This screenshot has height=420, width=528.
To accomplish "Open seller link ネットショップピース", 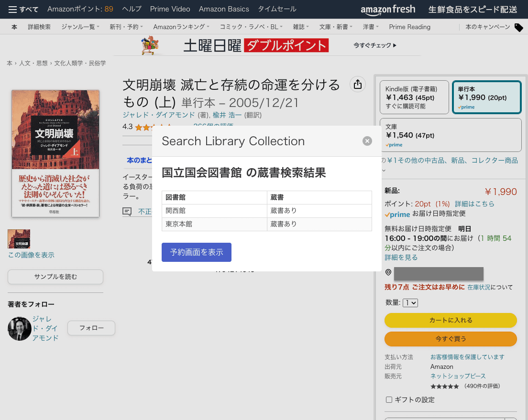I will tap(458, 376).
